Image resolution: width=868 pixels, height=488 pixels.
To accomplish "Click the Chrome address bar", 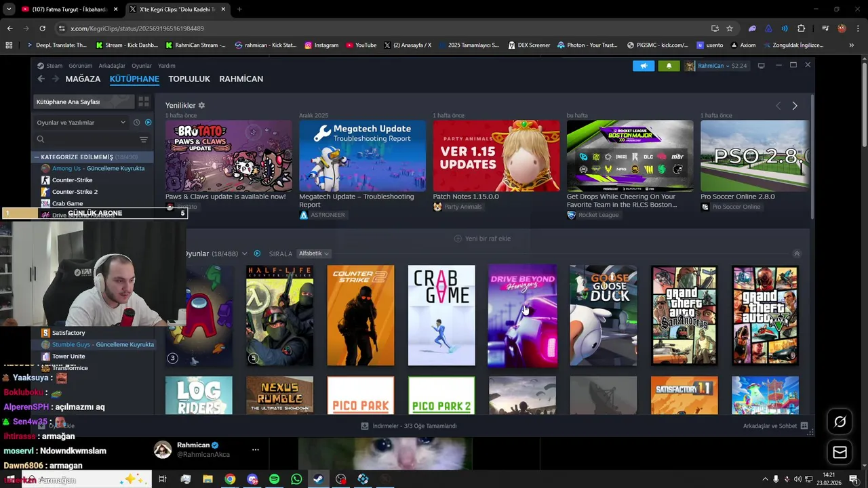I will 380,28.
